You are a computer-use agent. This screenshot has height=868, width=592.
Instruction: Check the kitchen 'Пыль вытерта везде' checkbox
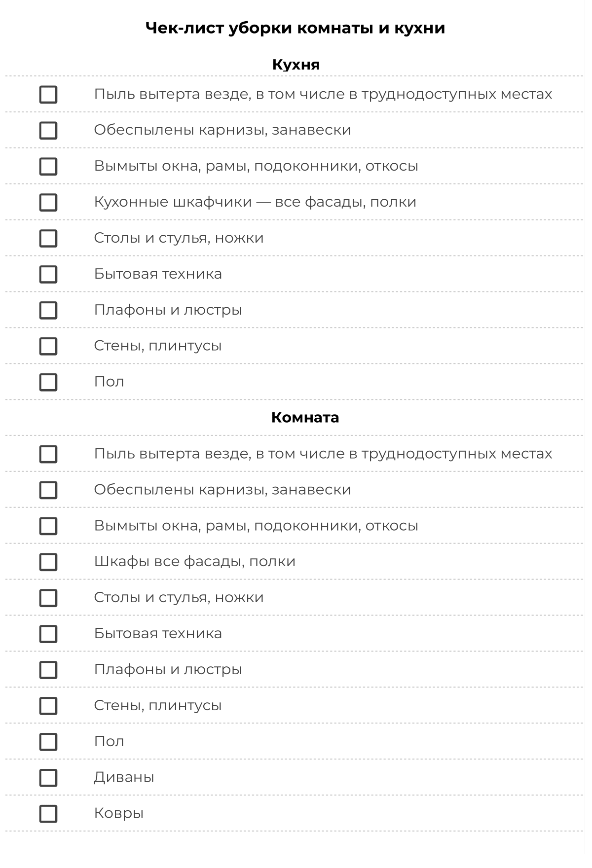48,94
